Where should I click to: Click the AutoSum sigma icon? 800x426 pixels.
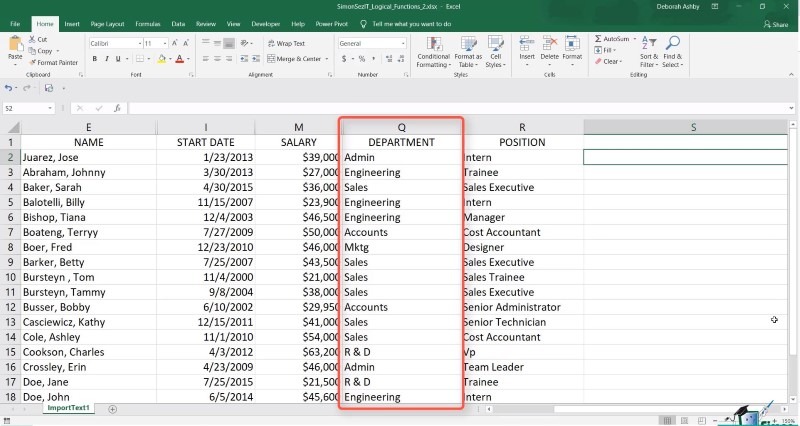coord(599,38)
